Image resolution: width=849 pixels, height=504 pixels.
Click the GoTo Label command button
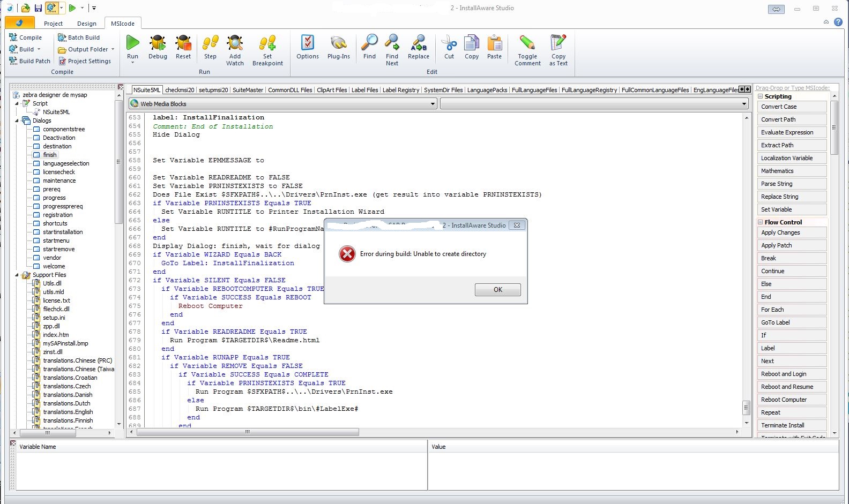click(792, 322)
